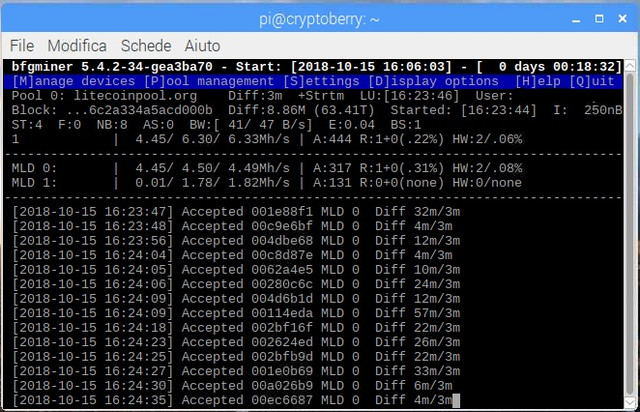Open the Modifica menu

77,46
